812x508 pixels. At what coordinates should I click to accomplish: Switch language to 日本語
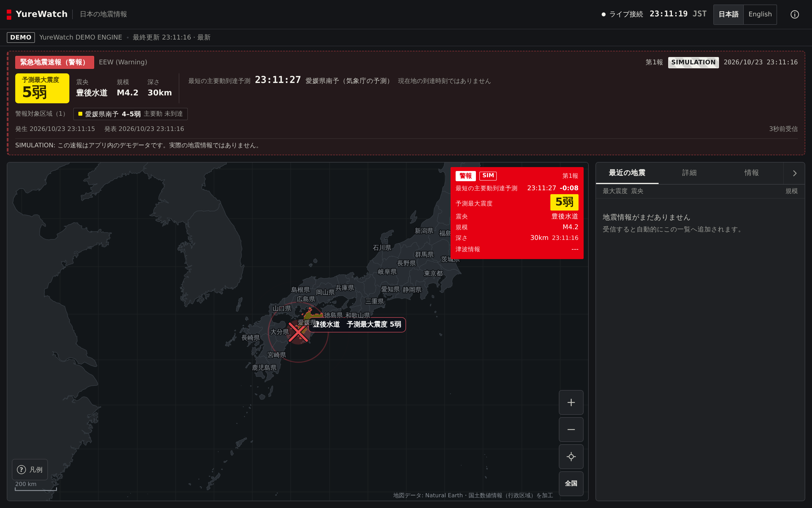click(x=728, y=14)
